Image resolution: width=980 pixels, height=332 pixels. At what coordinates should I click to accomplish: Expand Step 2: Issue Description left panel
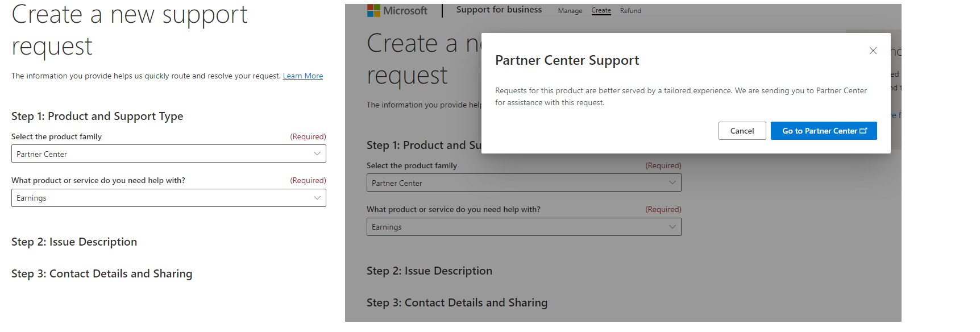click(x=74, y=242)
